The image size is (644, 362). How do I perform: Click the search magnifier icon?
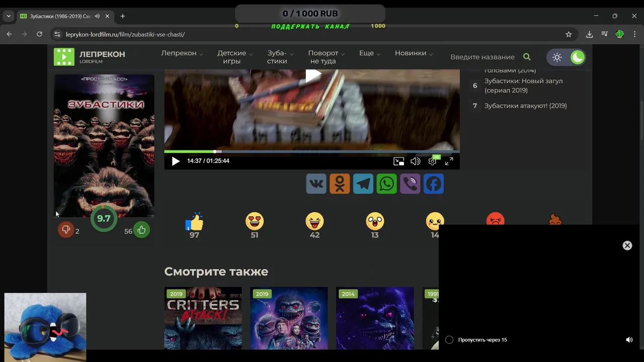pyautogui.click(x=527, y=57)
